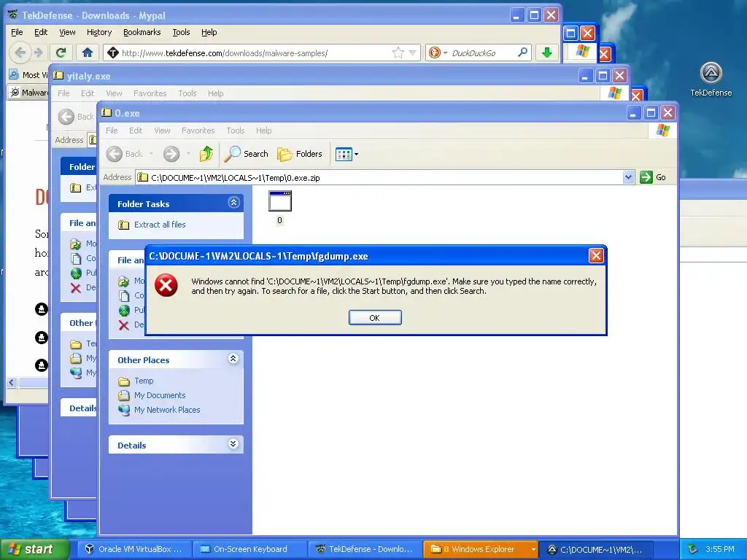Screen dimensions: 747x560
Task: Toggle Folders pane in 0.exe toolbar
Action: pos(300,154)
